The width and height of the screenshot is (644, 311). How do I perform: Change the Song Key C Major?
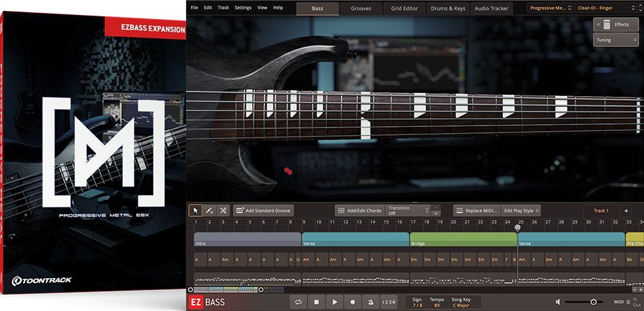[461, 306]
